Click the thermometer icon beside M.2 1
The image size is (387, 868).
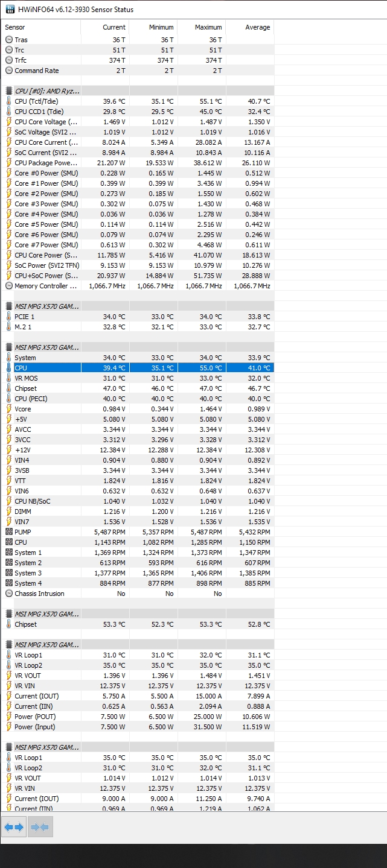coord(8,327)
